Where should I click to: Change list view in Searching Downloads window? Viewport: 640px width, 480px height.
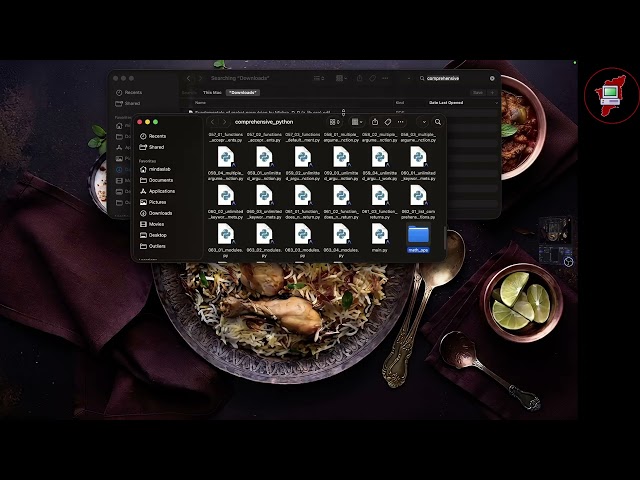tap(318, 78)
